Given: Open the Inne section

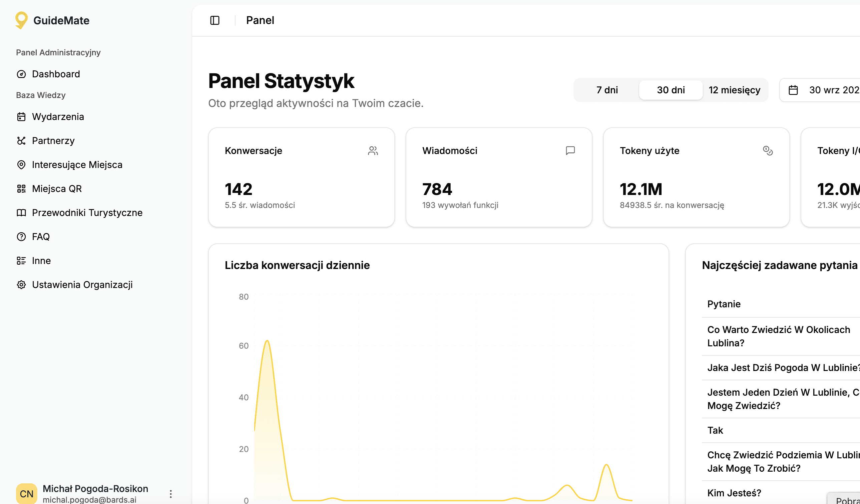Looking at the screenshot, I should click(41, 261).
